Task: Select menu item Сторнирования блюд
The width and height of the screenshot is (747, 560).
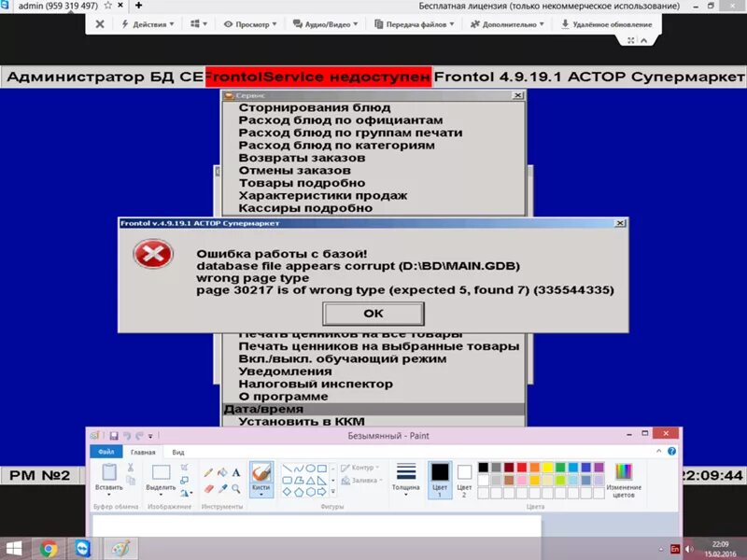Action: 315,107
